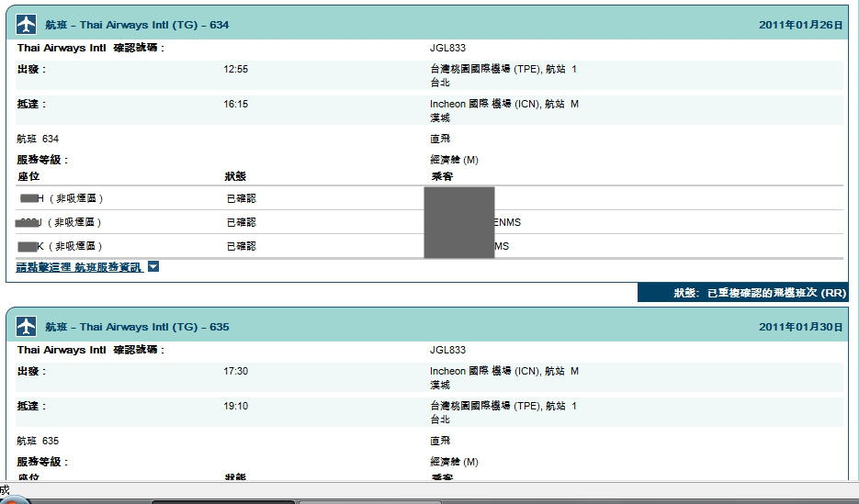Click confirmation code JGL833 under flight 635
This screenshot has width=859, height=504.
(447, 350)
